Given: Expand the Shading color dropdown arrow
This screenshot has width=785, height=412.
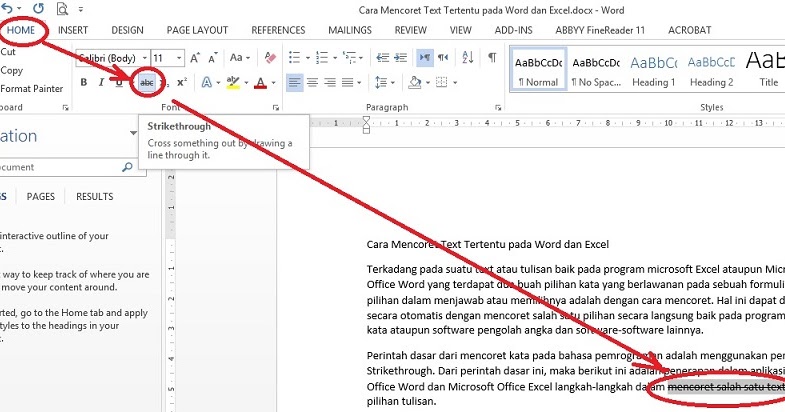Looking at the screenshot, I should click(428, 83).
